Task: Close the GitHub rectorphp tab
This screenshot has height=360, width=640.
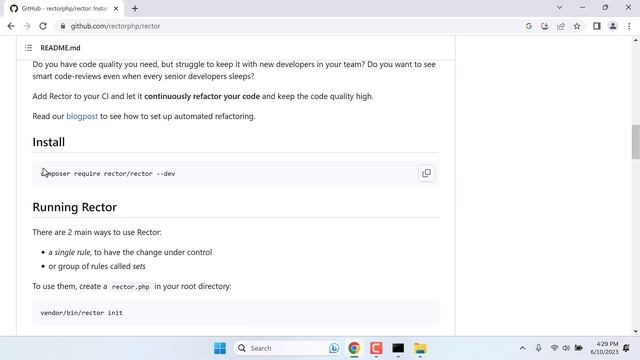Action: [x=116, y=9]
